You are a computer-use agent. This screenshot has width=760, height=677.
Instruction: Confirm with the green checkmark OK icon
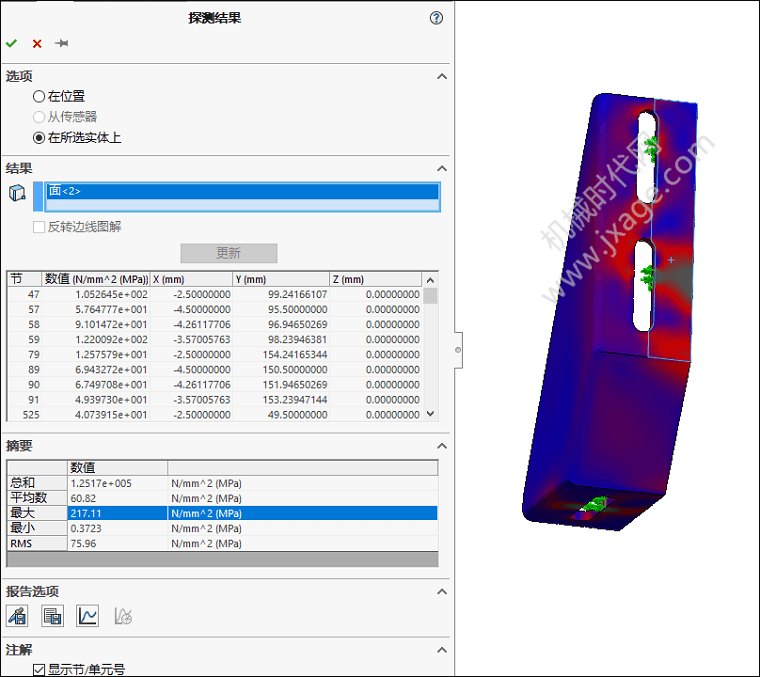click(x=11, y=44)
